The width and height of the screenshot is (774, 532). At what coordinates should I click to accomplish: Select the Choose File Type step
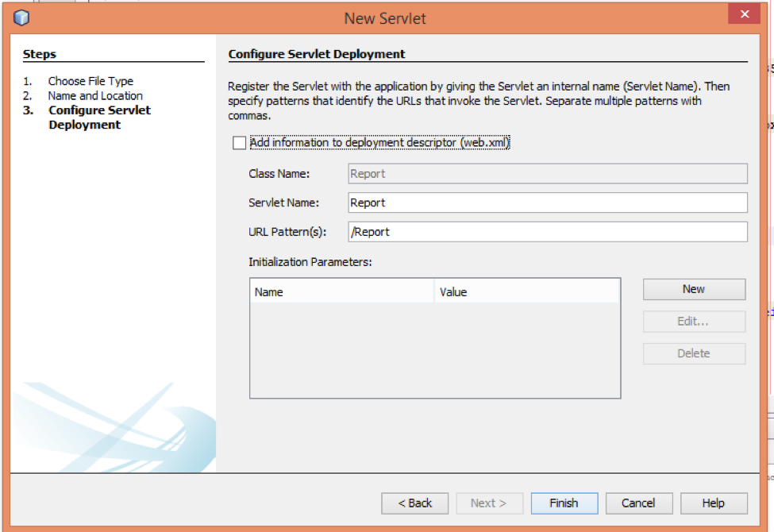point(90,81)
